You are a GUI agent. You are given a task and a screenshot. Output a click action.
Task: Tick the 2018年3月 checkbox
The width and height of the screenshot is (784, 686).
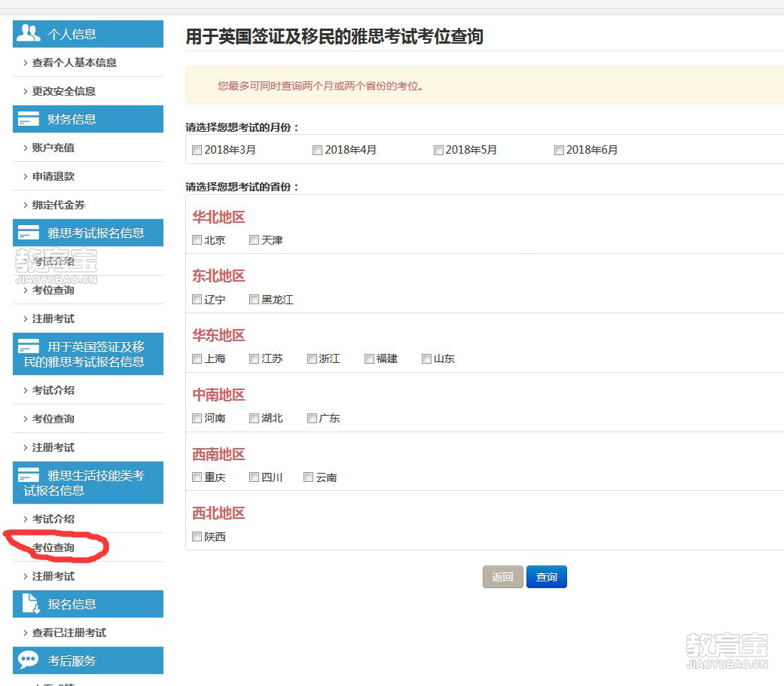[x=197, y=150]
